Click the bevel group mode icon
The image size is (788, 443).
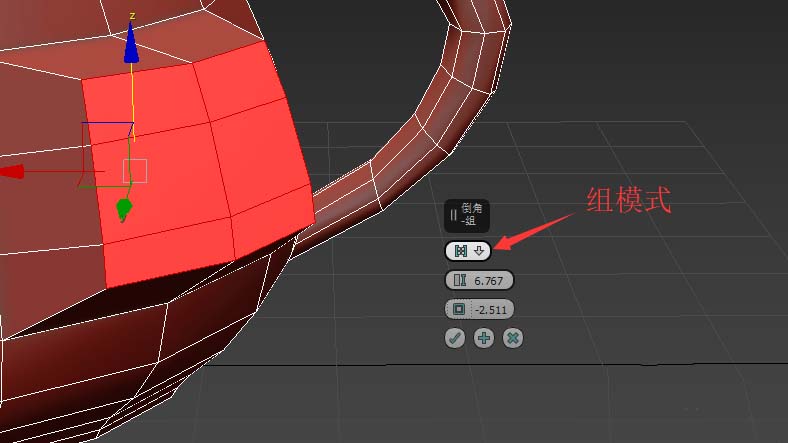(x=461, y=251)
